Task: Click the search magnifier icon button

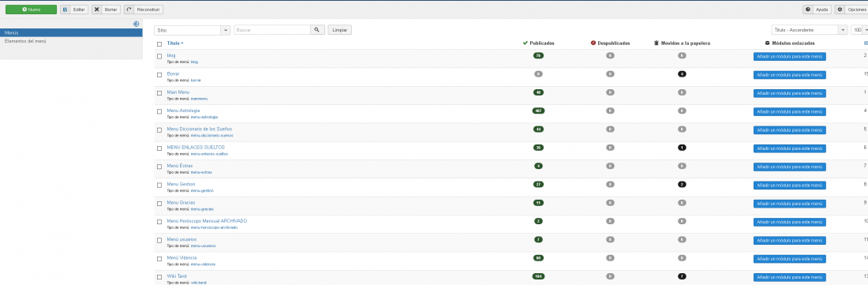Action: click(317, 30)
